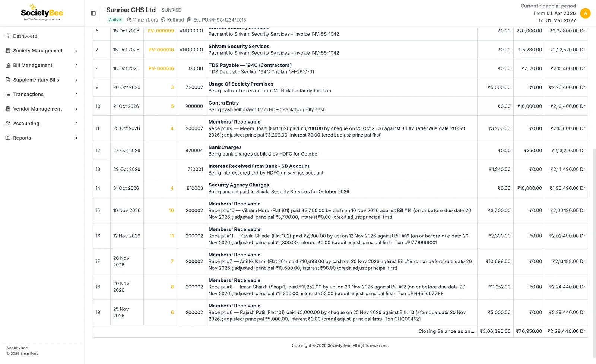Screen dimensions: 596x364
Task: Click "Security Agency Charges" row title
Action: (x=239, y=185)
